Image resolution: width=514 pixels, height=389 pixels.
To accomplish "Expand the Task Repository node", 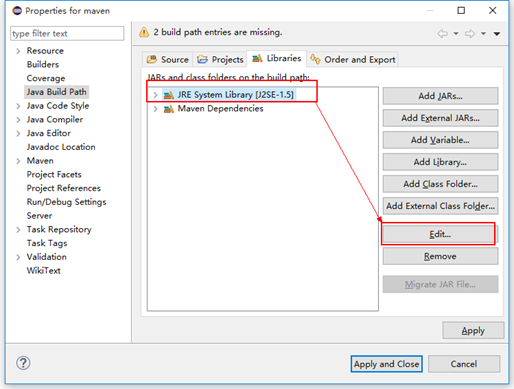I will pyautogui.click(x=18, y=230).
